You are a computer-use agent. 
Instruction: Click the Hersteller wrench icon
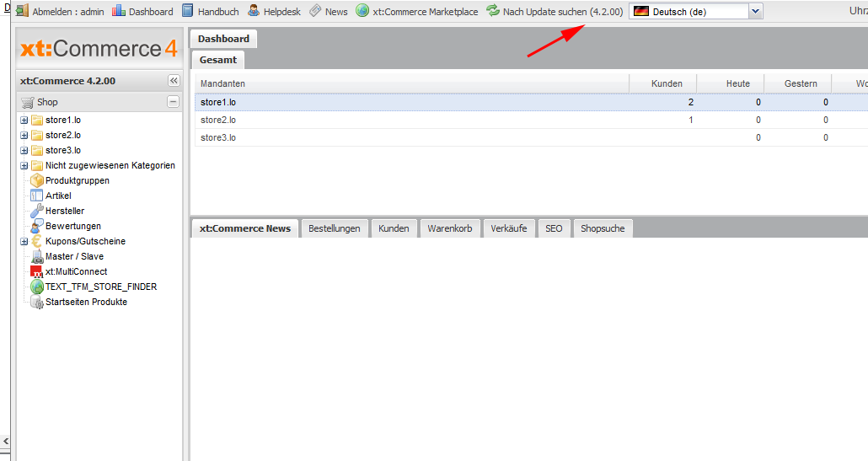tap(37, 211)
